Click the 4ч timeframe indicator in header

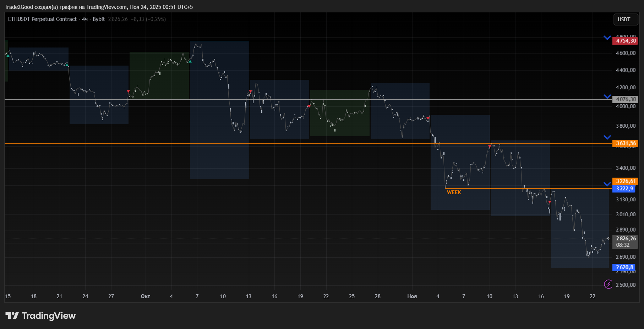pyautogui.click(x=85, y=19)
